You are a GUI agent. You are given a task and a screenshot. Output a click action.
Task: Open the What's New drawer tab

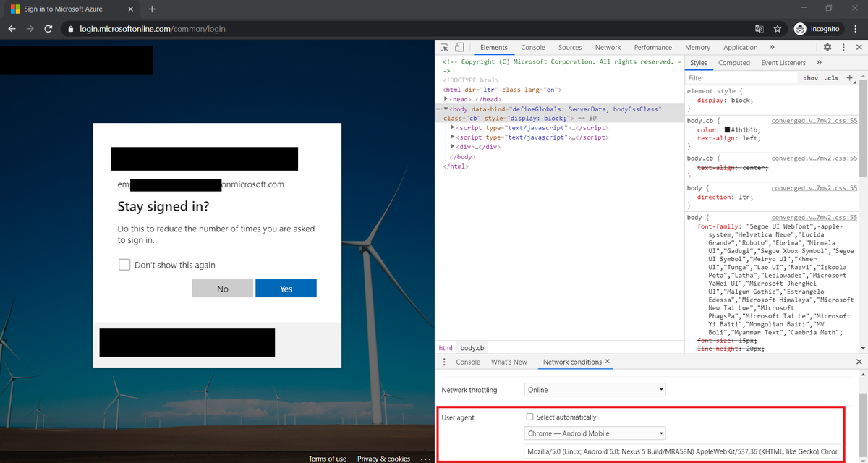click(509, 362)
